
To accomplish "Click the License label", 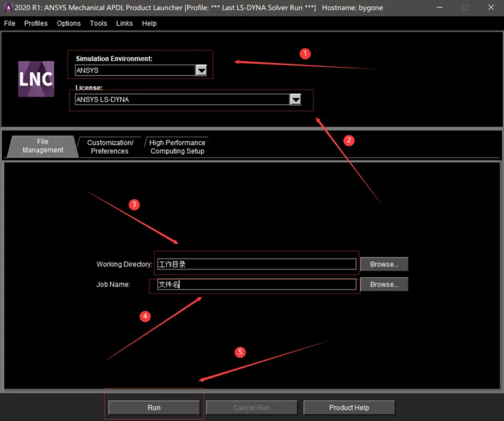I will (89, 88).
